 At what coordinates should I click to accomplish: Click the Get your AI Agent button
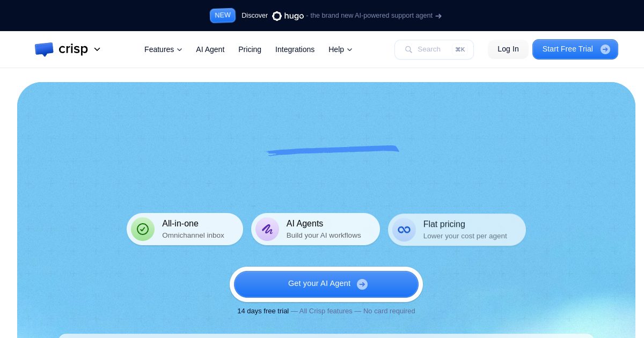[326, 284]
